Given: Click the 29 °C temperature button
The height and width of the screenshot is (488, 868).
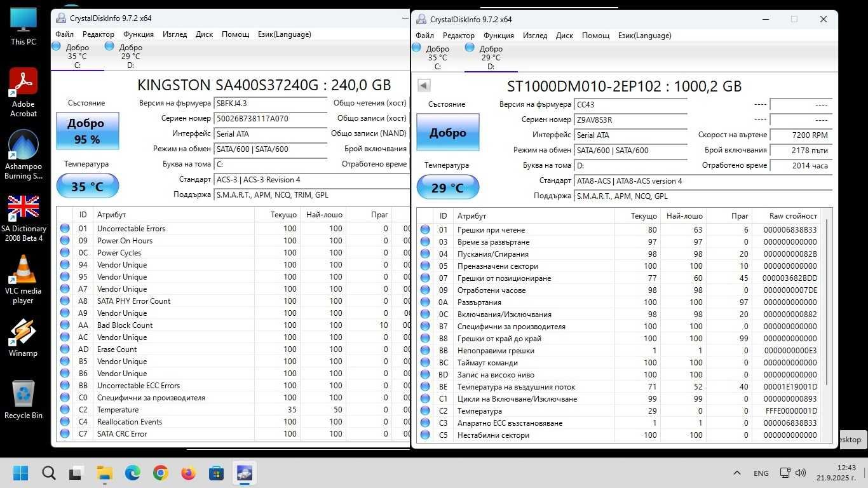Looking at the screenshot, I should pyautogui.click(x=447, y=187).
